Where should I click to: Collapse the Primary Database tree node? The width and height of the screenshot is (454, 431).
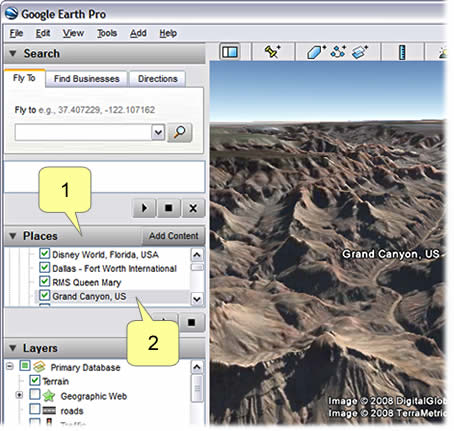click(x=10, y=366)
